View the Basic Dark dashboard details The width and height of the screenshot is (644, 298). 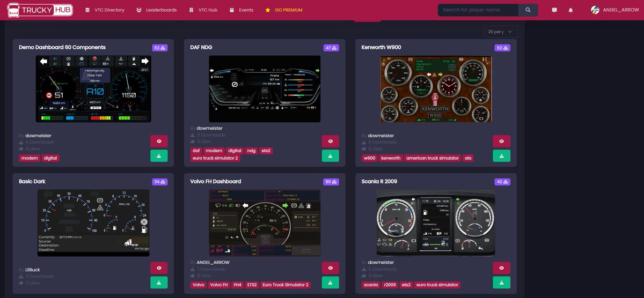(x=159, y=268)
